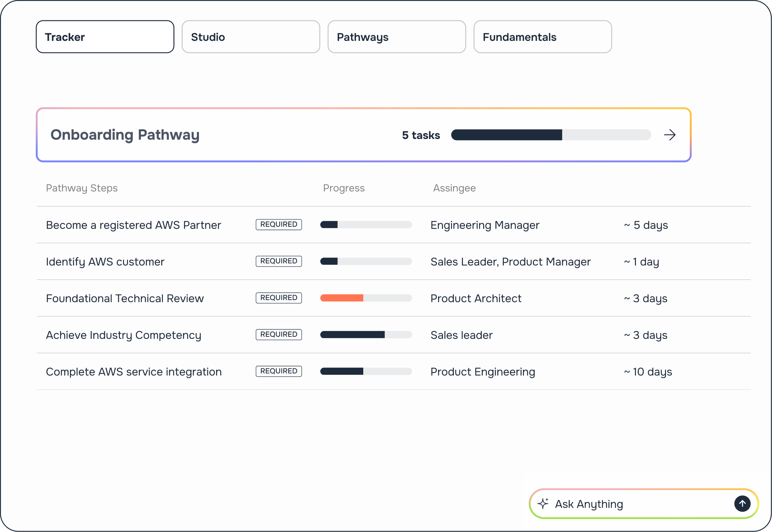The height and width of the screenshot is (532, 772).
Task: Click the REQUIRED badge on Become a registered AWS Partner
Action: (x=278, y=225)
